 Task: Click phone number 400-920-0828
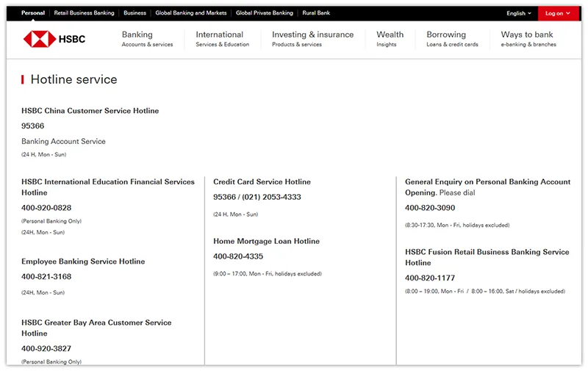click(x=46, y=208)
